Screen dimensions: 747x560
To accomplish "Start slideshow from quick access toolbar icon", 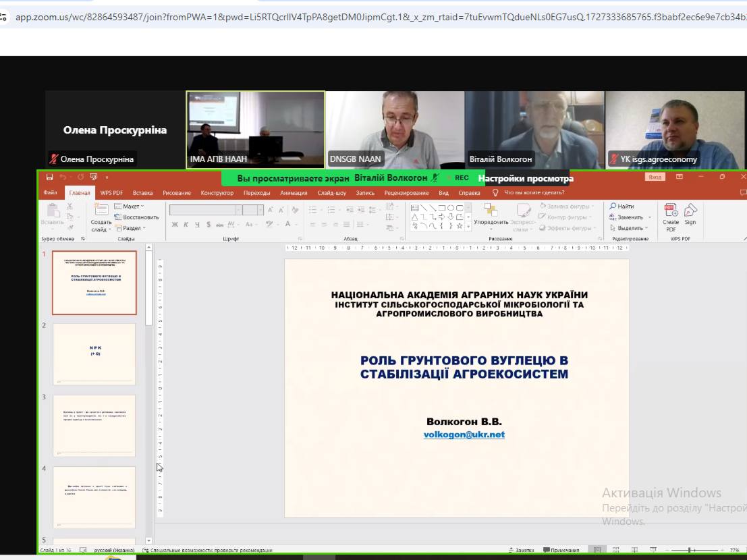I will click(x=94, y=177).
